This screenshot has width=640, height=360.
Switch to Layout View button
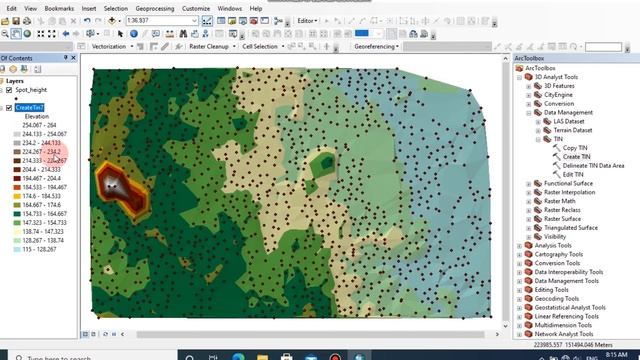[93, 334]
